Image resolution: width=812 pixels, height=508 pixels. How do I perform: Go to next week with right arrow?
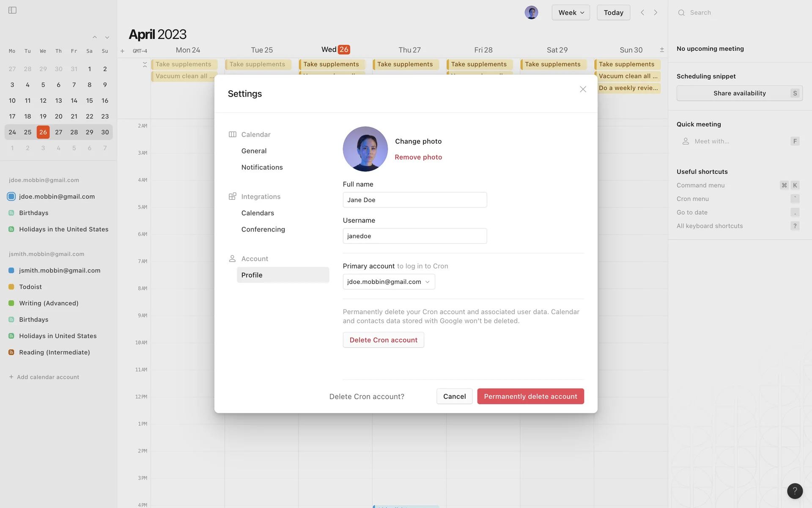656,13
